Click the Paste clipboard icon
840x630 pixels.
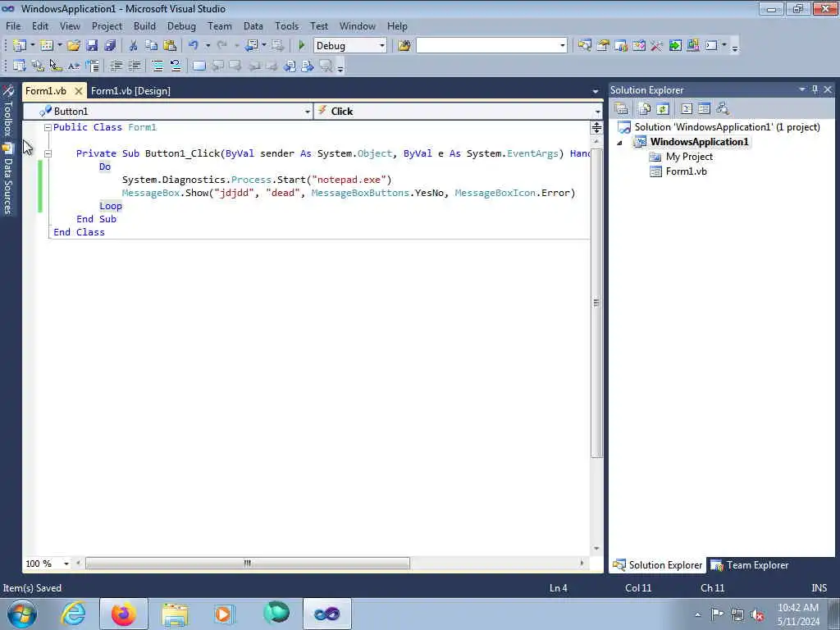170,46
